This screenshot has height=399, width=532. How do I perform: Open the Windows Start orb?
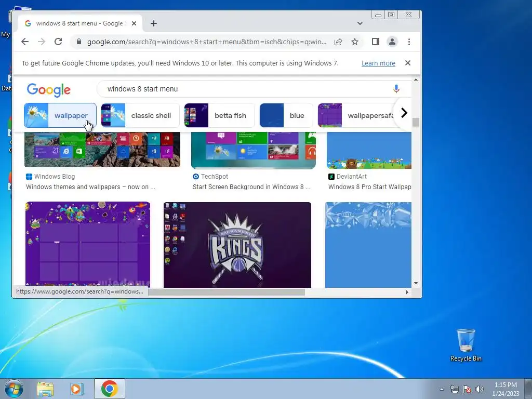click(14, 389)
